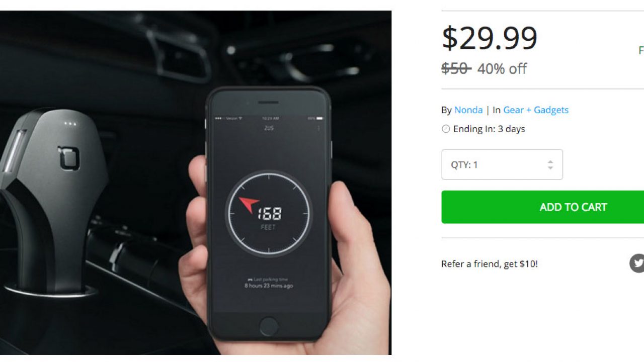Screen dimensions: 644x362
Task: Click the square logo on the car charger
Action: 69,157
